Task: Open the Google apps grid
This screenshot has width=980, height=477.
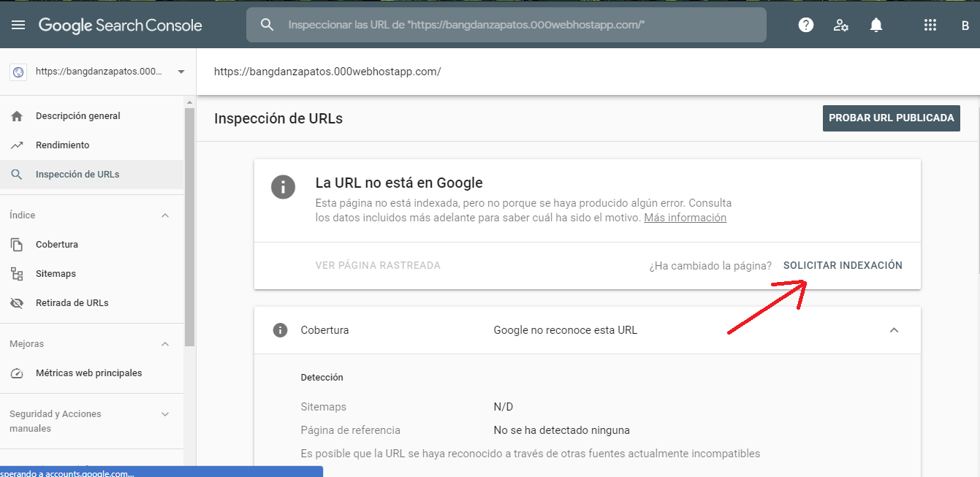Action: tap(930, 25)
